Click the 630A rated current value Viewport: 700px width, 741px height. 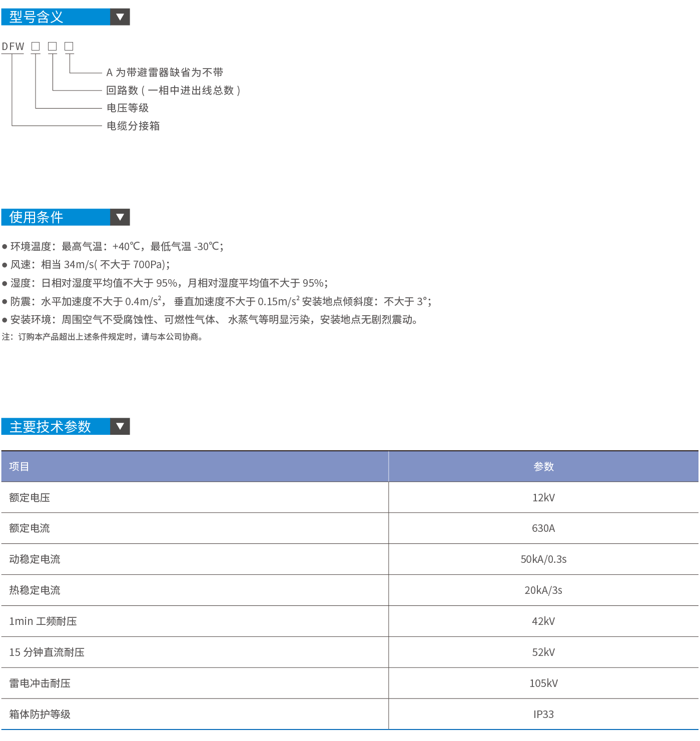tap(543, 528)
